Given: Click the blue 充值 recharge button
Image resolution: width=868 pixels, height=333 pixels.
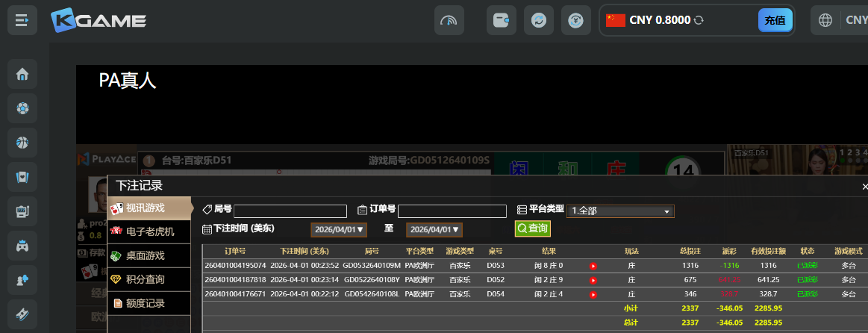Looking at the screenshot, I should pyautogui.click(x=775, y=21).
